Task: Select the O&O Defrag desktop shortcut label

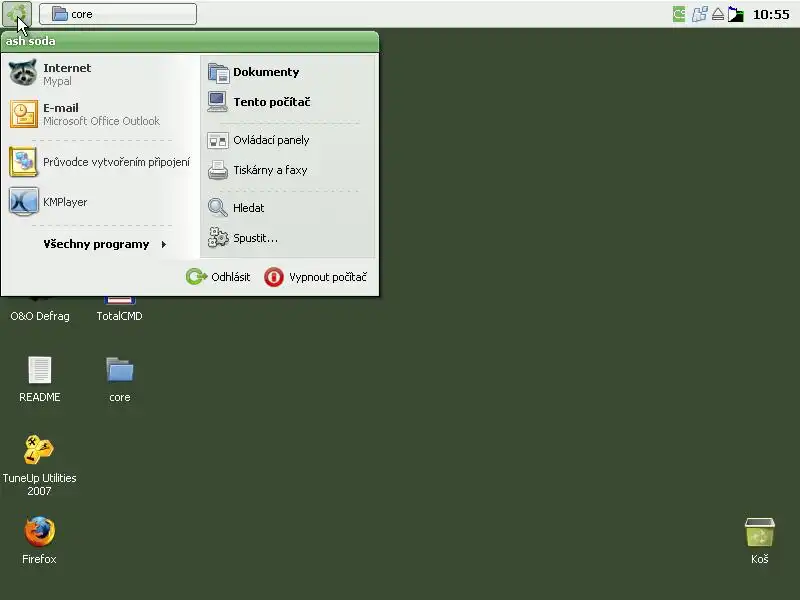Action: pyautogui.click(x=40, y=316)
